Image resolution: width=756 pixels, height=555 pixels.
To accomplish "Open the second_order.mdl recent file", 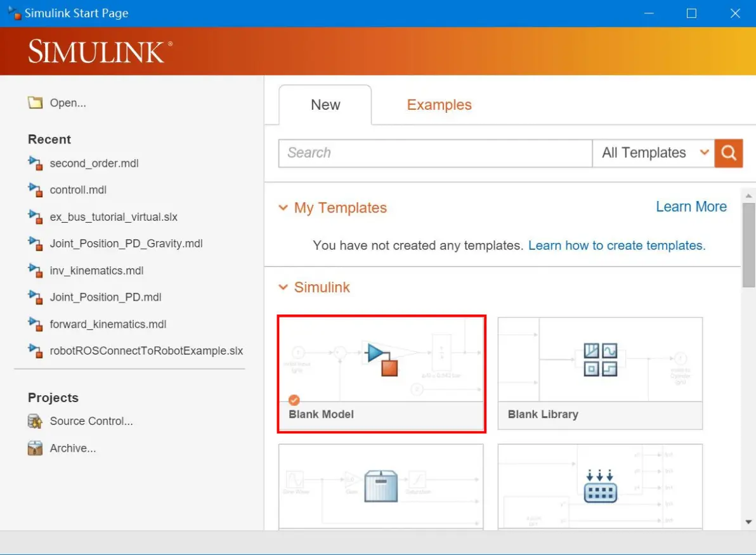I will click(x=94, y=164).
